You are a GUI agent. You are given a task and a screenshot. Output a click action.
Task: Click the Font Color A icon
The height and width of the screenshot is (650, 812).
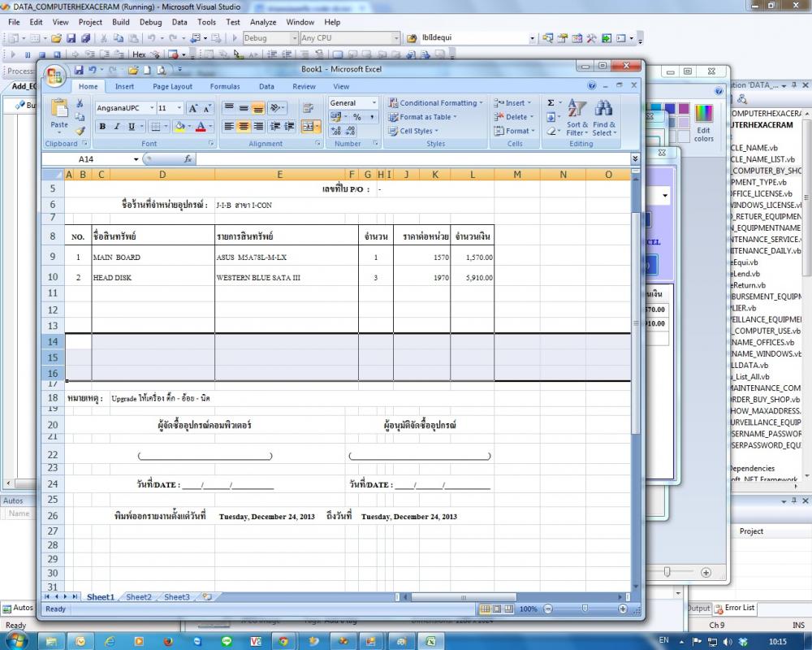(201, 127)
